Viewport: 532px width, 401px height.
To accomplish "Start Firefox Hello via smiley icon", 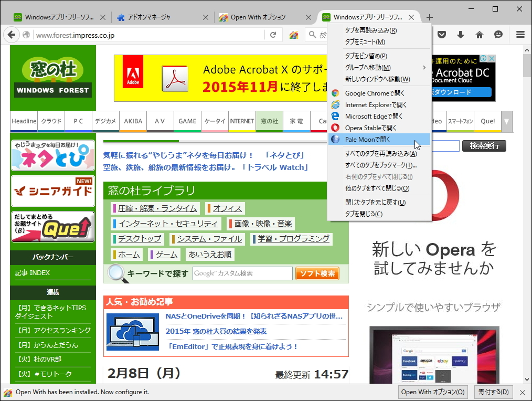I will 498,34.
